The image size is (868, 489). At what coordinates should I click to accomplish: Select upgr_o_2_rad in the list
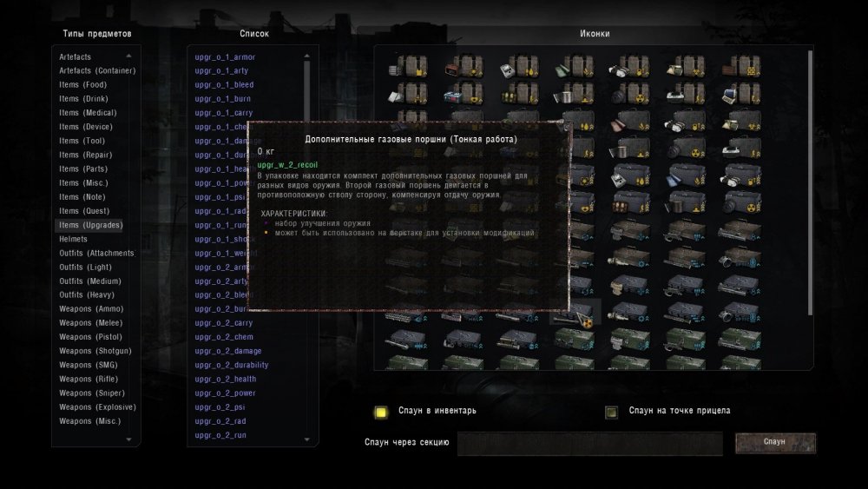pyautogui.click(x=220, y=421)
